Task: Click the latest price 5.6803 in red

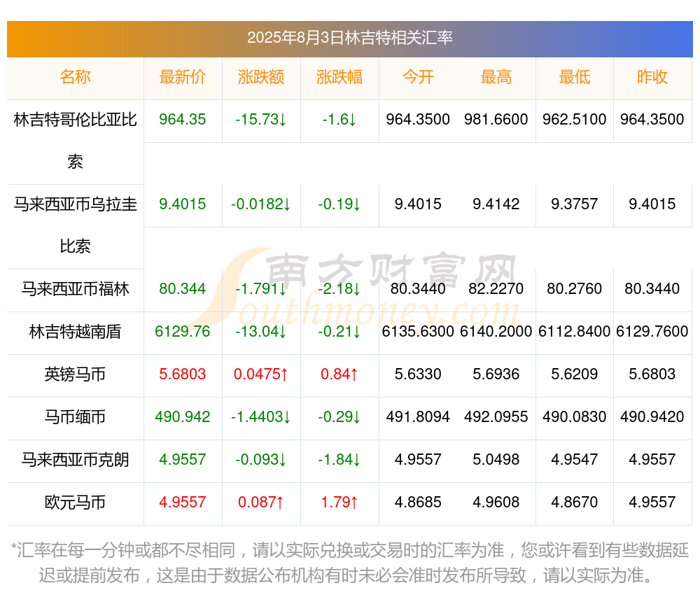Action: pyautogui.click(x=183, y=374)
